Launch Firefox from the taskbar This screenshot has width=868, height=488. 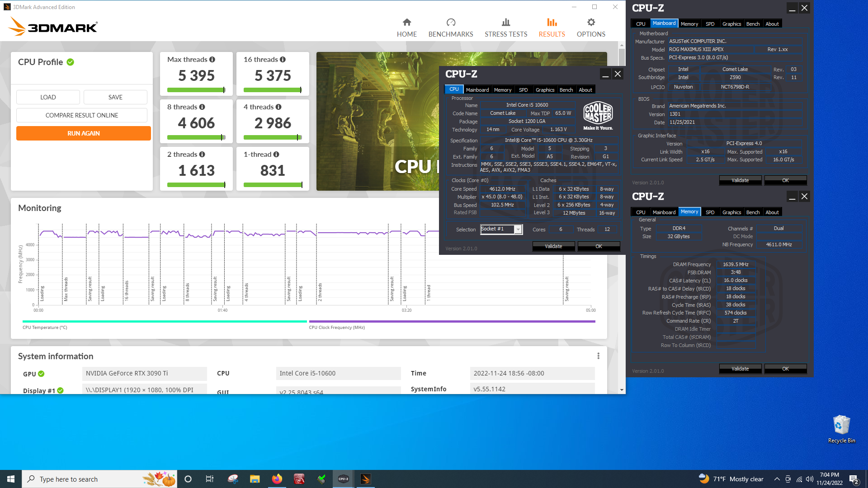pyautogui.click(x=277, y=479)
